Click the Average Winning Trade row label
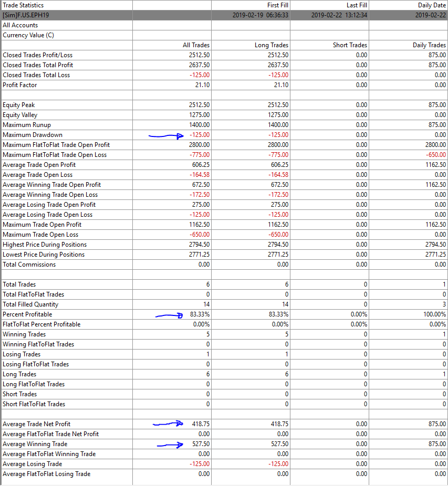Viewport: 448px width, 486px height. (35, 444)
